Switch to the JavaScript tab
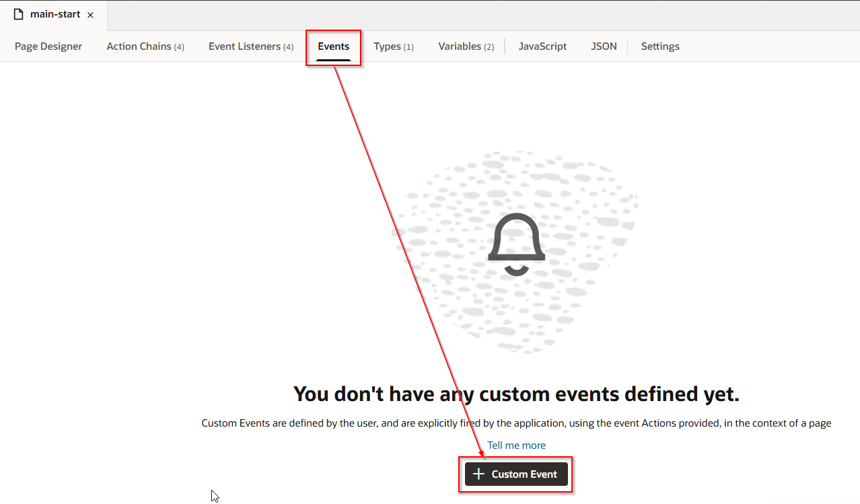The width and height of the screenshot is (860, 504). tap(542, 46)
